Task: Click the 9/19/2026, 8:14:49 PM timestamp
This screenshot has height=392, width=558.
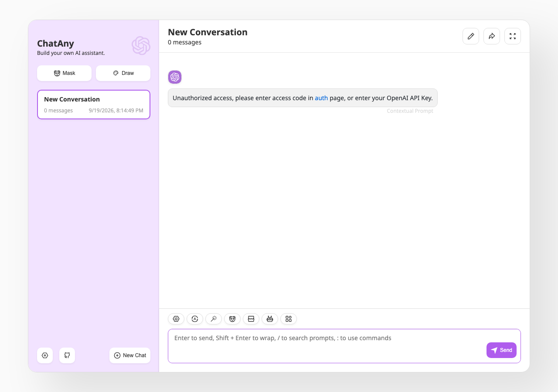Action: click(116, 111)
